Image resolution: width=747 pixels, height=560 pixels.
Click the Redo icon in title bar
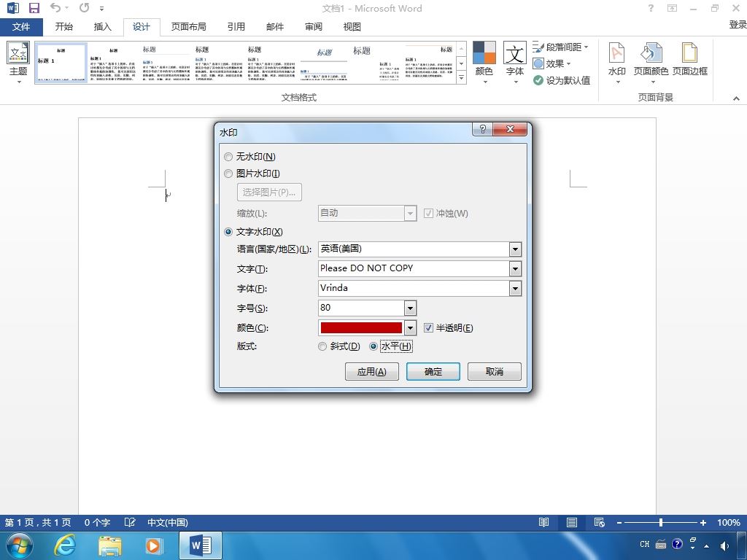pyautogui.click(x=85, y=7)
